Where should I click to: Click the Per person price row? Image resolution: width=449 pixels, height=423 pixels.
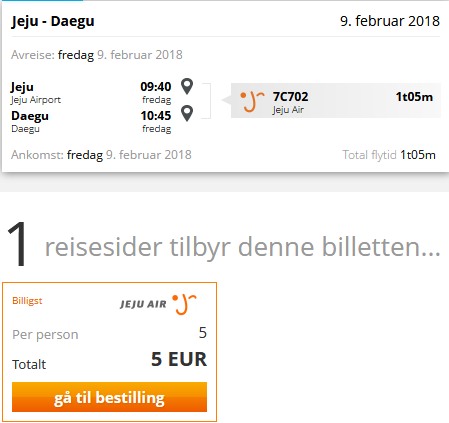coord(109,334)
